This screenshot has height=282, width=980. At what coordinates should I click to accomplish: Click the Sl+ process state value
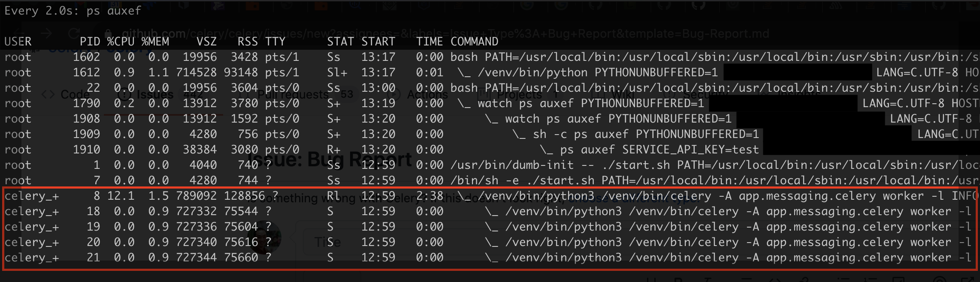point(337,72)
